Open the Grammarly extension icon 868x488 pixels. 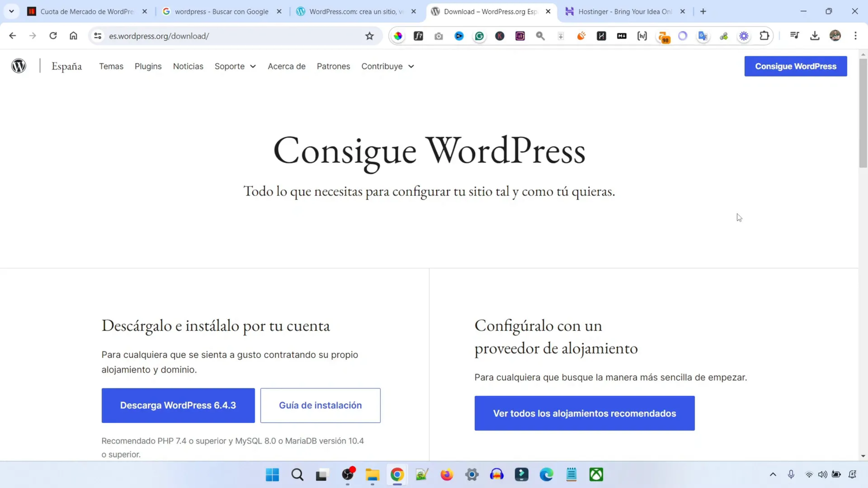coord(479,36)
